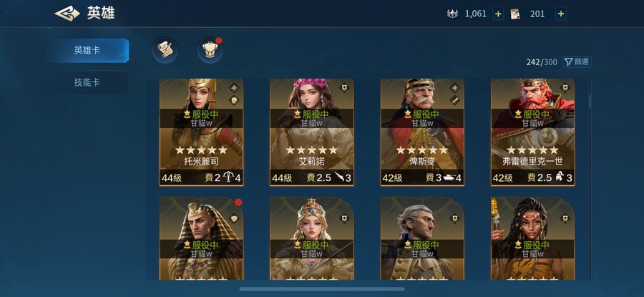The width and height of the screenshot is (644, 297).
Task: Open the 篩選 filter dropdown
Action: (x=577, y=62)
